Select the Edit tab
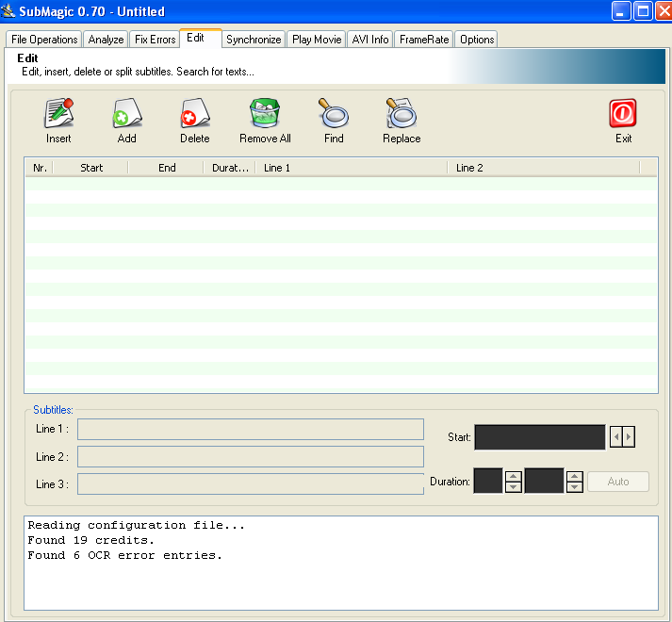Screen dimensions: 672x622 tap(201, 38)
